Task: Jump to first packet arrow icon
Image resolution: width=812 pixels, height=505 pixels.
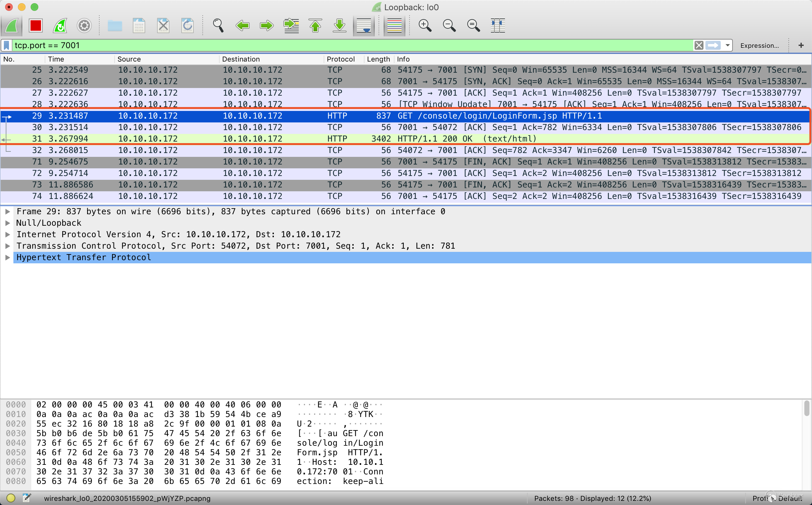Action: pyautogui.click(x=315, y=26)
